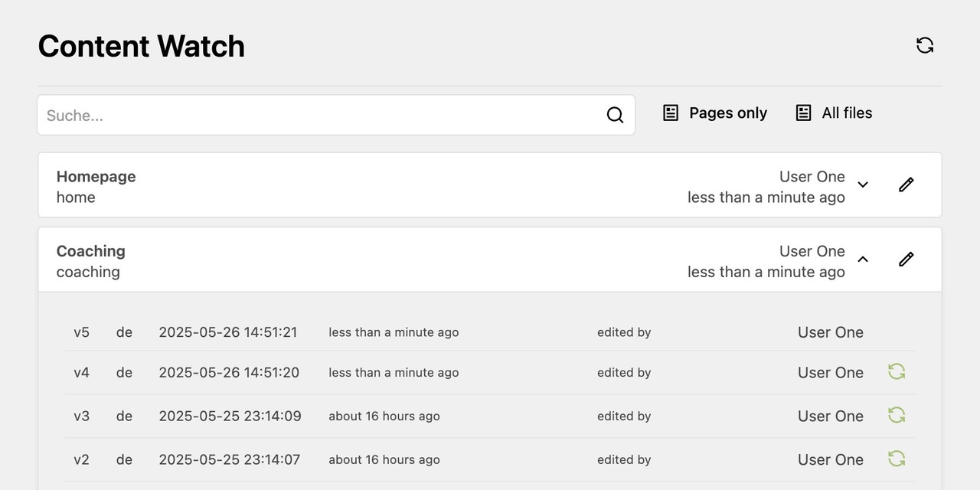Open the Homepage row title
The height and width of the screenshot is (490, 980).
pos(96,177)
